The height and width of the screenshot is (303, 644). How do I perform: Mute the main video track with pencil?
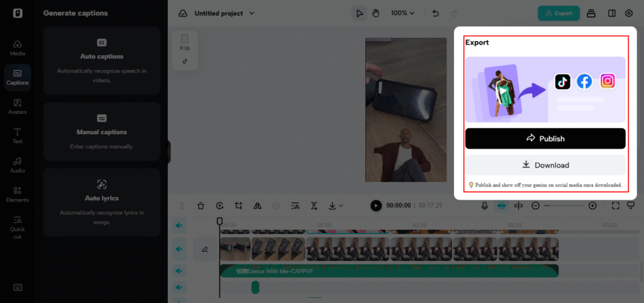click(179, 249)
